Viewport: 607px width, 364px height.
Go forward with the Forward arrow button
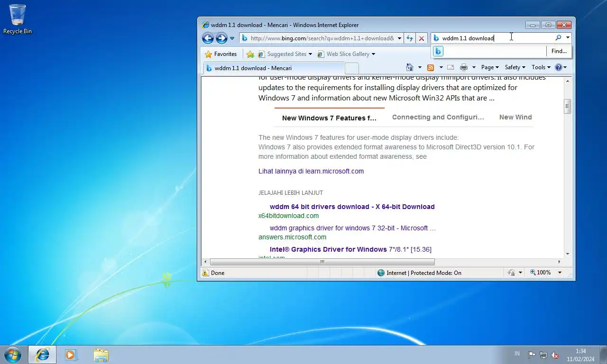[221, 38]
